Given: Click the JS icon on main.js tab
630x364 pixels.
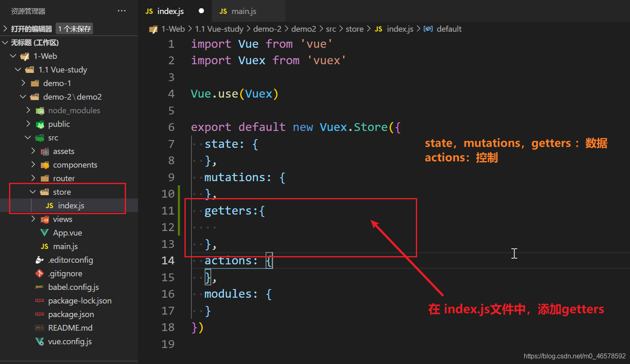Looking at the screenshot, I should pyautogui.click(x=223, y=12).
